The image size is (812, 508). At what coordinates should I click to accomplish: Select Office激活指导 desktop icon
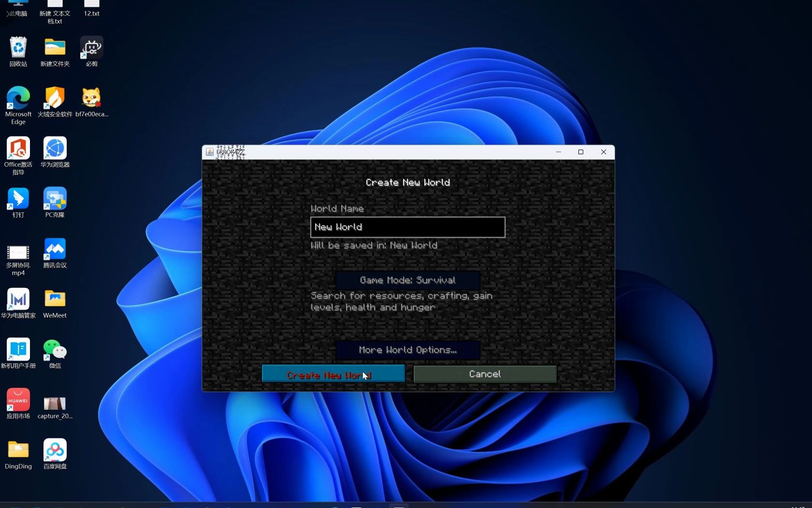click(x=18, y=156)
